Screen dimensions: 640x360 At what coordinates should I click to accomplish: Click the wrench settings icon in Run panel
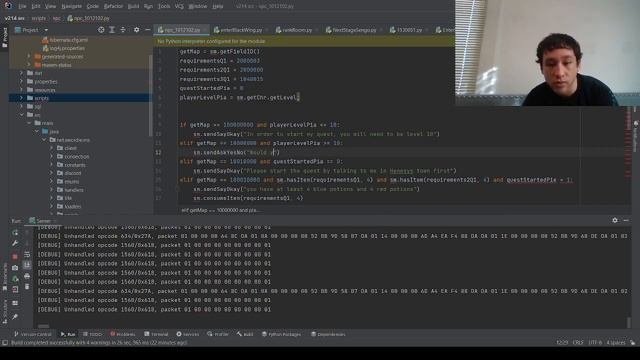(x=15, y=243)
